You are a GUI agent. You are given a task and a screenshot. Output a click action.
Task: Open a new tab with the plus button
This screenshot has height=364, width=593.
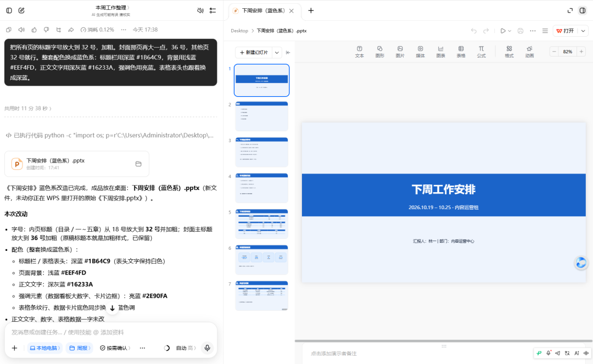[311, 10]
